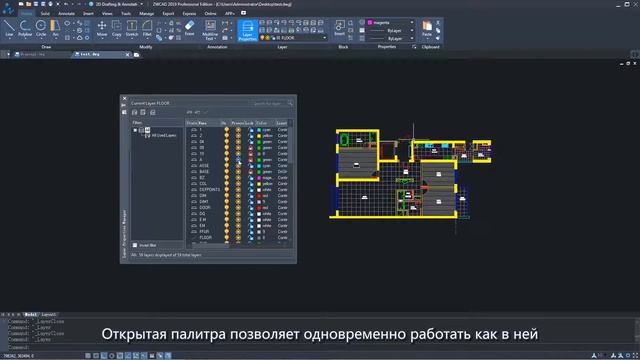The image size is (640, 360).
Task: Expand the Properties panel launcher arrow
Action: click(x=414, y=47)
